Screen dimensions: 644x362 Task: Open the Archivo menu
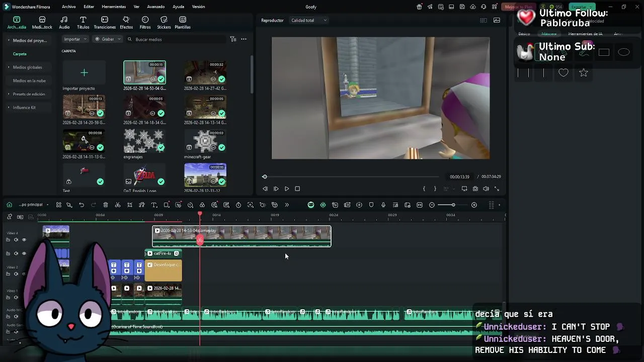(69, 7)
